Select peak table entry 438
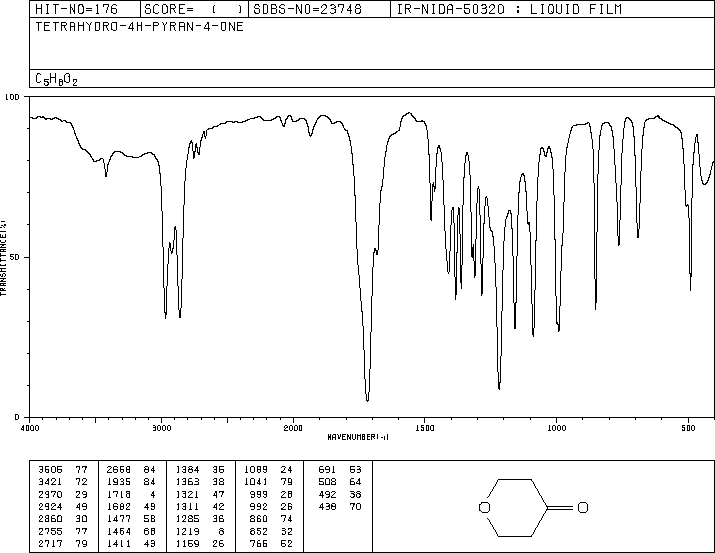This screenshot has width=715, height=553. (340, 506)
